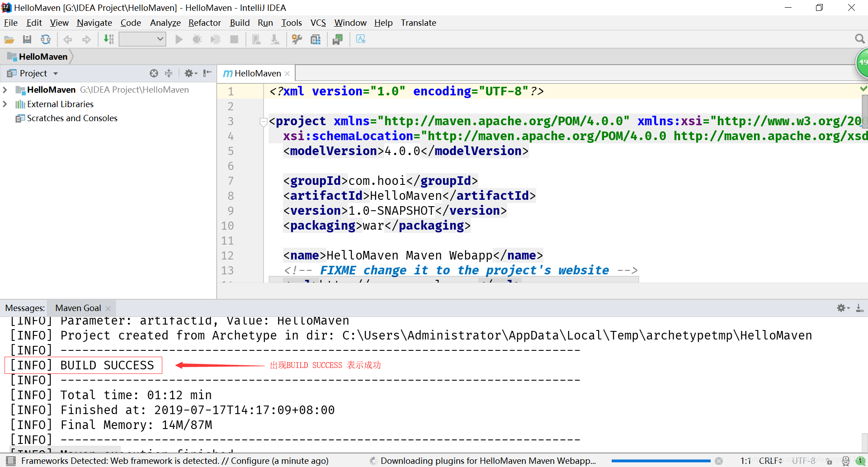Open the Tools menu
Image resolution: width=868 pixels, height=467 pixels.
pos(291,23)
